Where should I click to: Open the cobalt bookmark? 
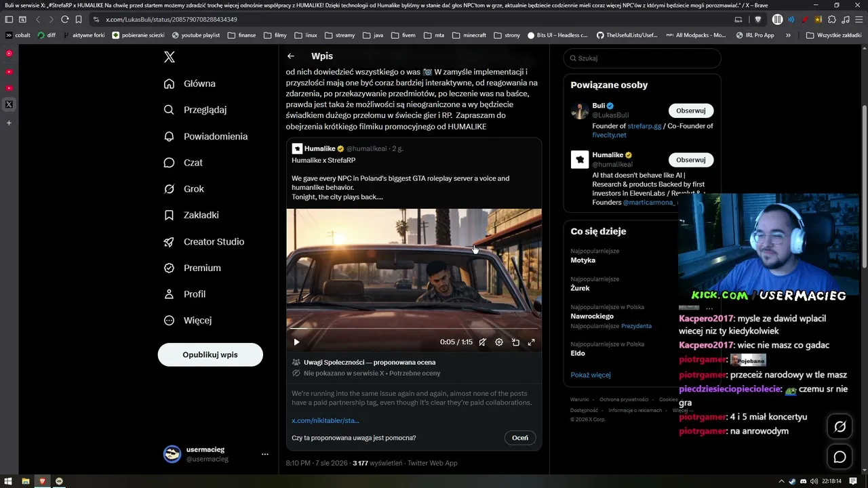[x=18, y=35]
